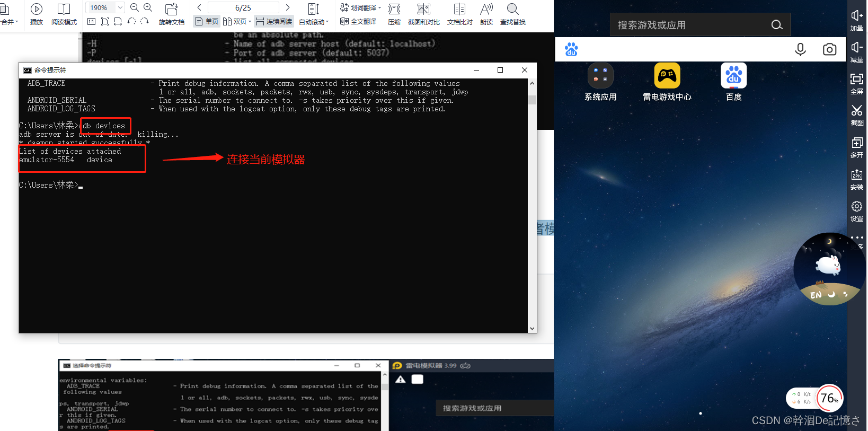Viewport: 868px width, 431px height.
Task: Click the 6/25 page number field
Action: [x=243, y=7]
